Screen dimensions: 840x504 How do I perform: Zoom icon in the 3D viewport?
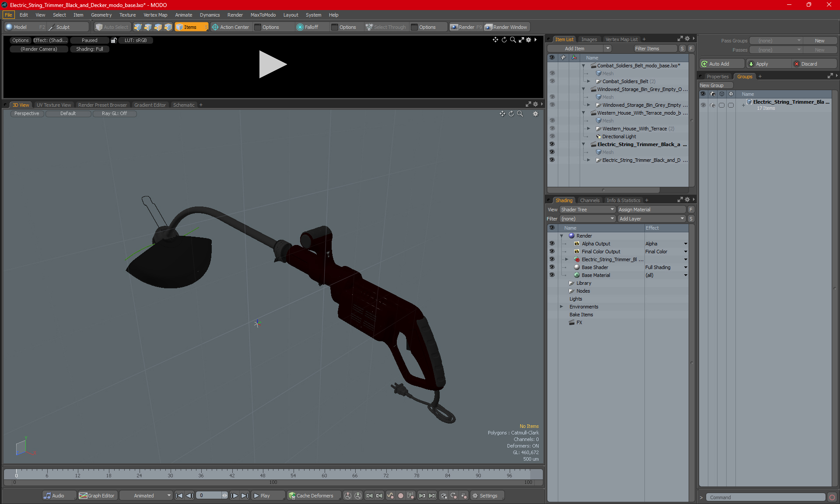coord(520,114)
